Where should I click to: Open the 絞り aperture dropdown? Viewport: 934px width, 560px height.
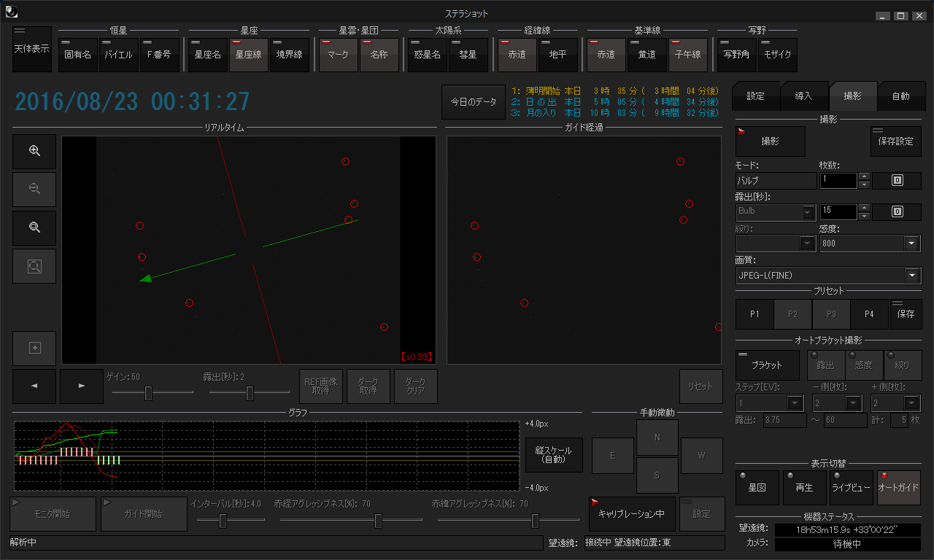[807, 244]
